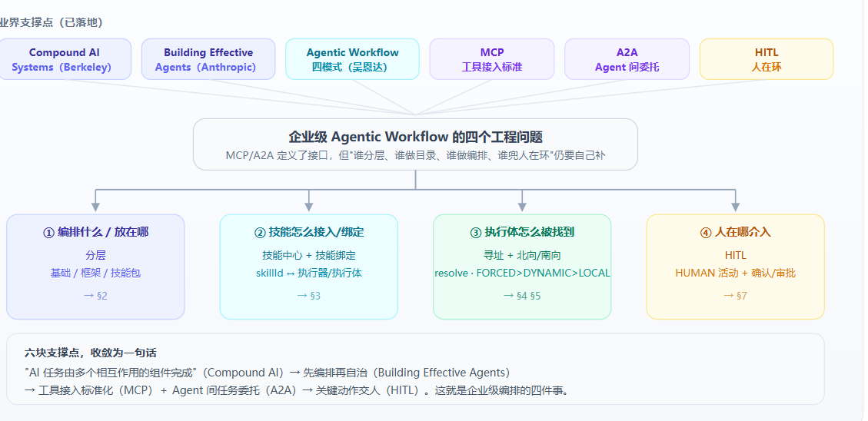Click the A2A Agent 间委托 box
Image resolution: width=868 pixels, height=421 pixels.
(x=627, y=59)
